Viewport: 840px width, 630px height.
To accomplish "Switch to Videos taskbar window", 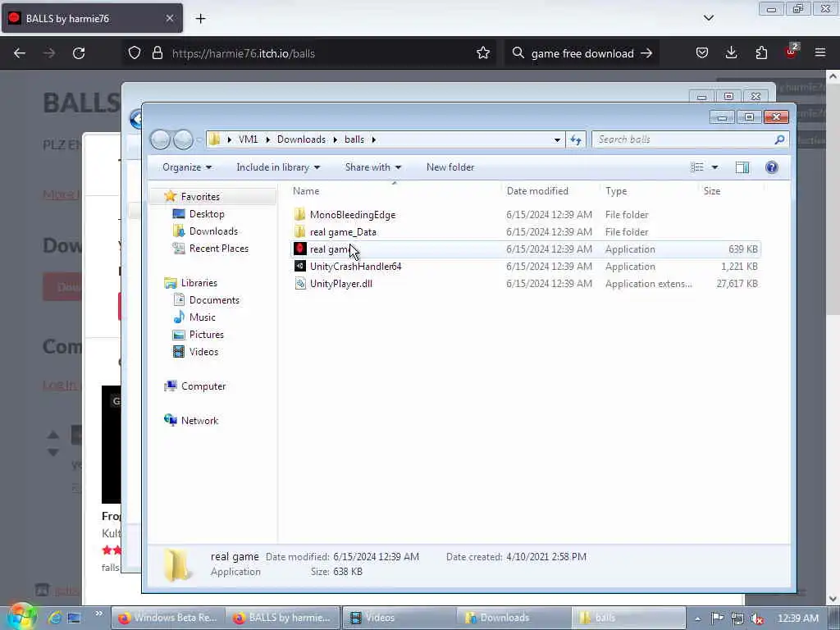I will tap(398, 618).
